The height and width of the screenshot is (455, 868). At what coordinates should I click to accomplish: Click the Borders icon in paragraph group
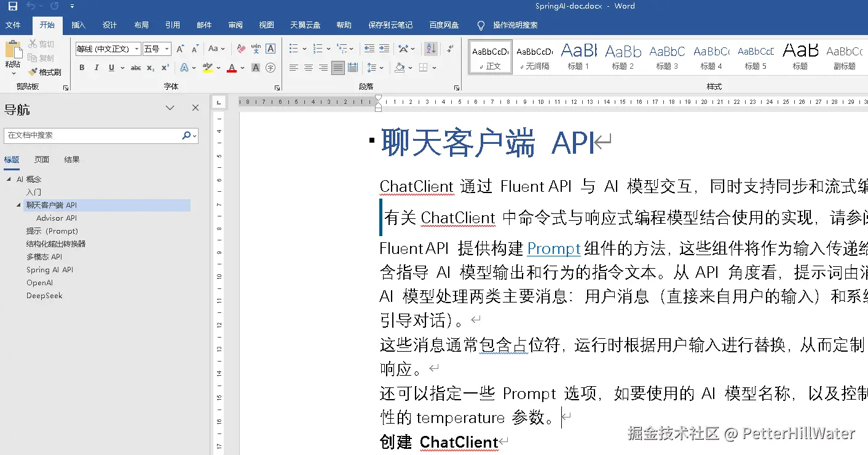point(424,68)
